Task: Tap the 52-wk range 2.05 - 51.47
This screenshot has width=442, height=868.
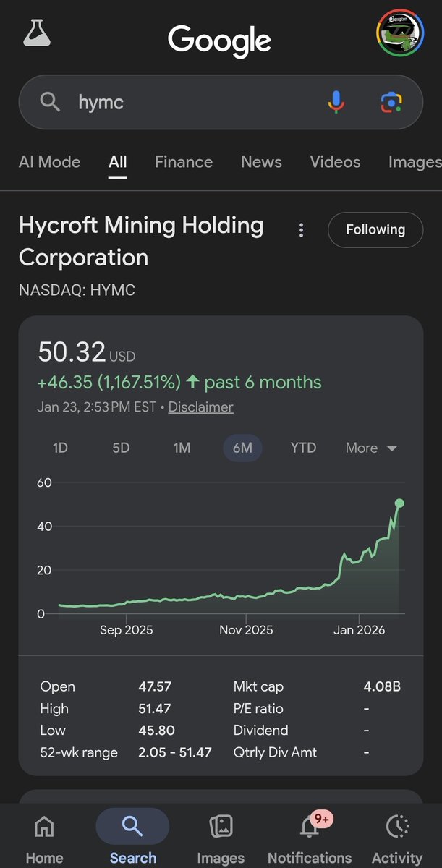Action: click(x=175, y=752)
